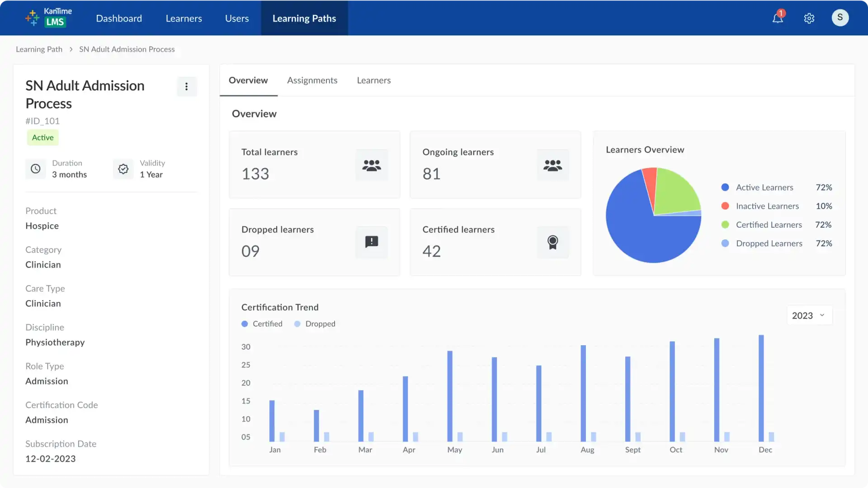This screenshot has height=488, width=868.
Task: Click the Learning Path breadcrumb link
Action: pos(39,49)
